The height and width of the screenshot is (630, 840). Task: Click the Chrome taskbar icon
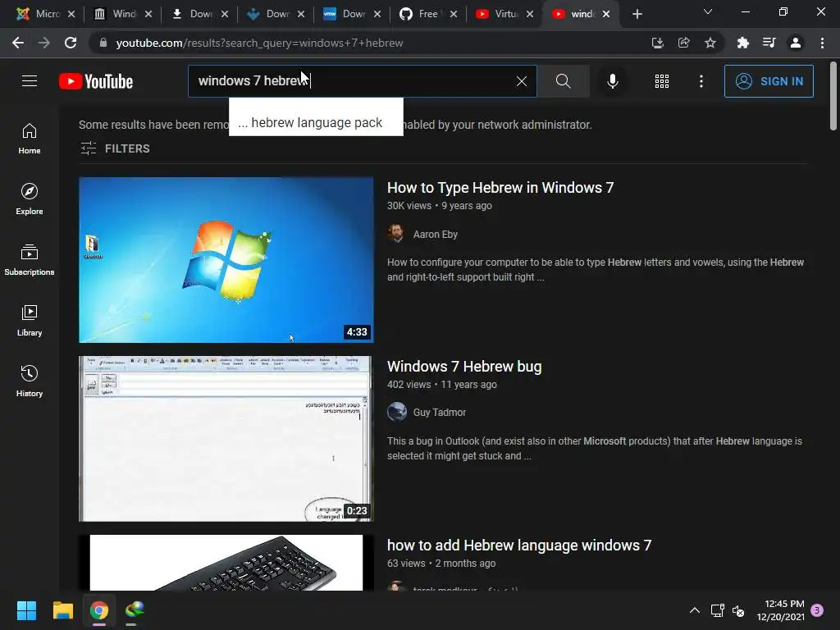99,610
